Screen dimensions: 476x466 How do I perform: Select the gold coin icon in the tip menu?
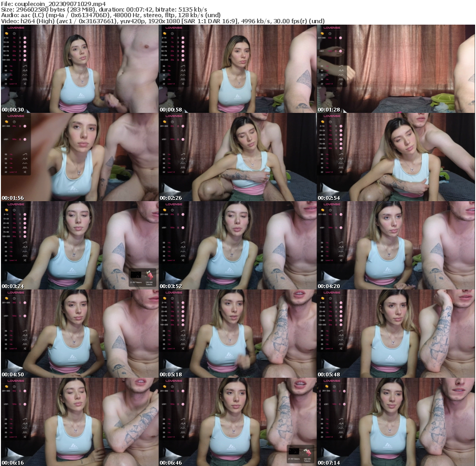[6, 33]
